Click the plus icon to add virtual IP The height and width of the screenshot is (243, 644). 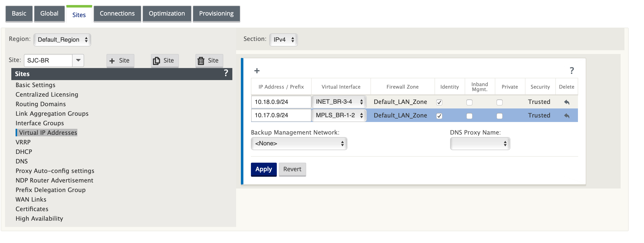(x=257, y=71)
